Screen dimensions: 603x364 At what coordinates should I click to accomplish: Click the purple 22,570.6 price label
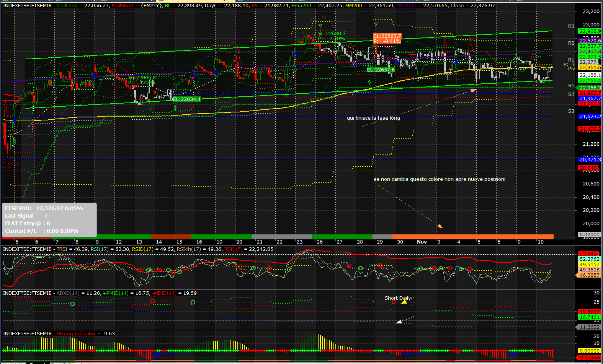pos(590,41)
